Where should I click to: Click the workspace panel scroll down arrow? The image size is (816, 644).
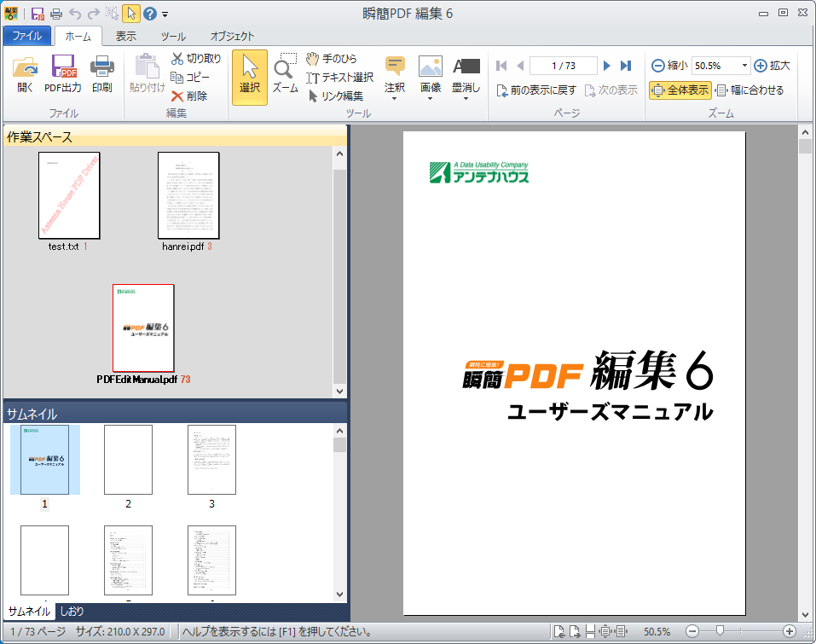(x=340, y=391)
